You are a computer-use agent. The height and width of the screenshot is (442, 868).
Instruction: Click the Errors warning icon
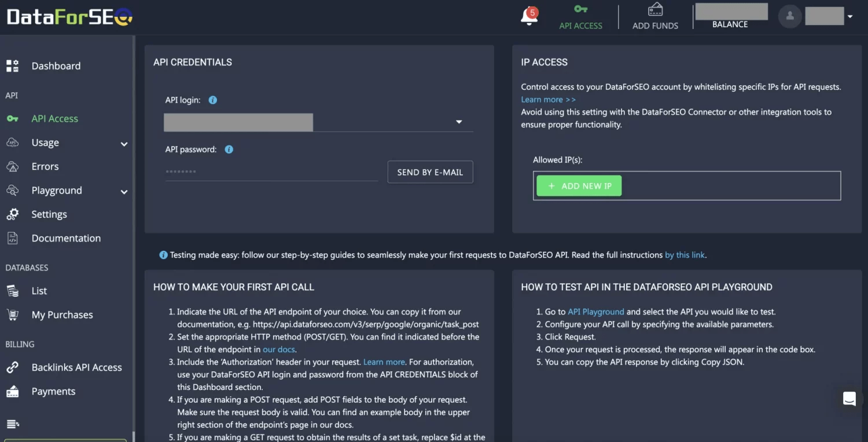point(12,167)
